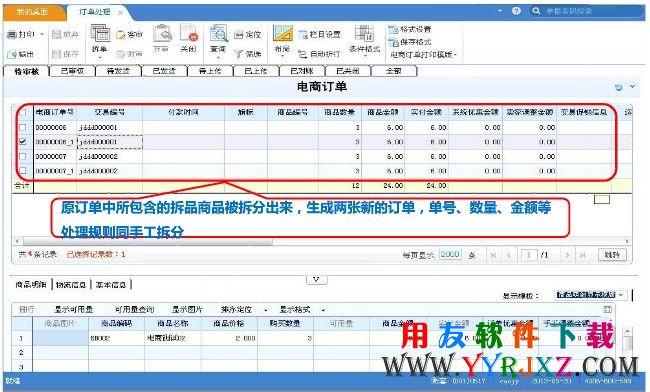
Task: Click the search magnifier icon in top bar
Action: 536,11
